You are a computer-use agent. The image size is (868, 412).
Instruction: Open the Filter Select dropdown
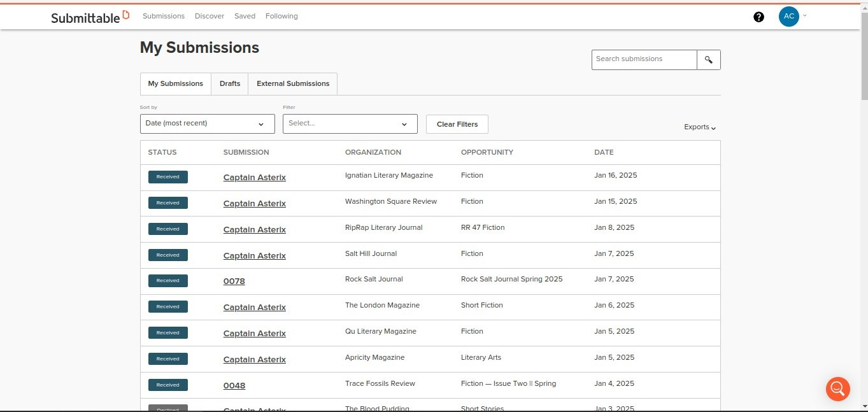(x=350, y=124)
